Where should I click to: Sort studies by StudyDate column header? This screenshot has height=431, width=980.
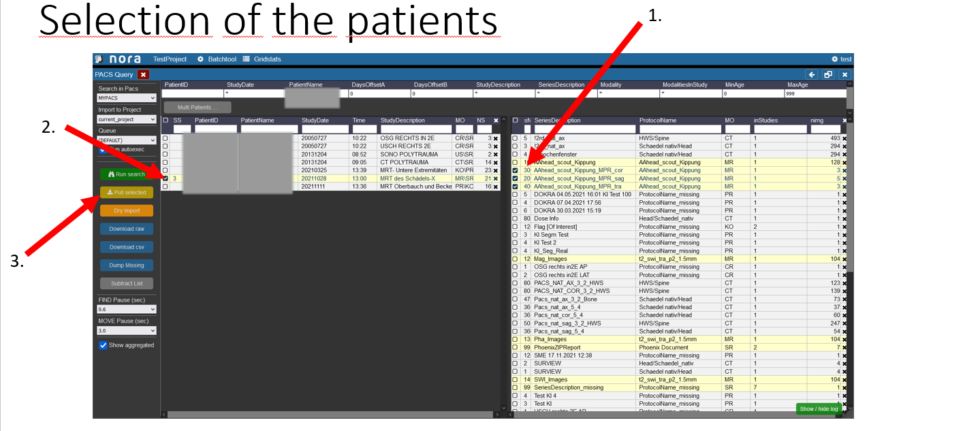tap(315, 121)
